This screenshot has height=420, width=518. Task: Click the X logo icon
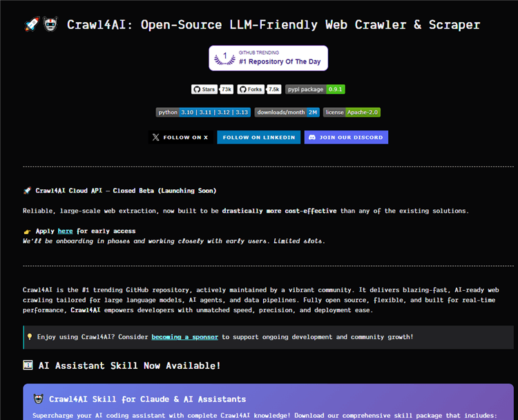point(155,137)
